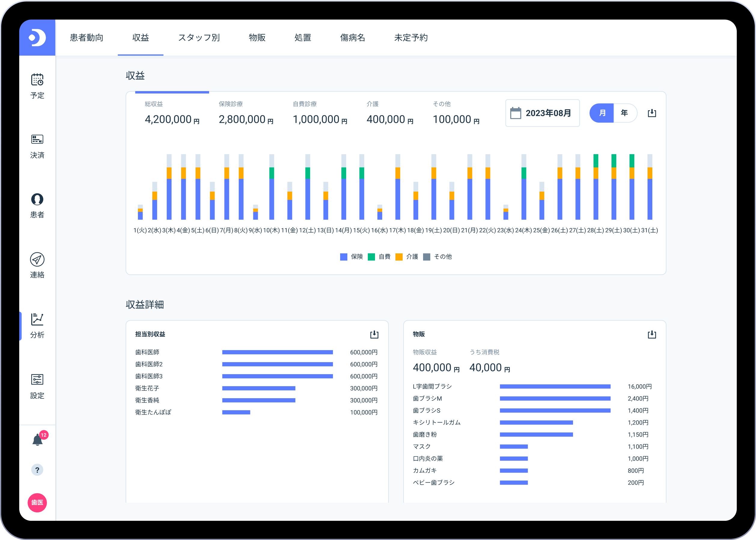Select the 総収益 summary metric
The image size is (756, 540).
(x=172, y=114)
